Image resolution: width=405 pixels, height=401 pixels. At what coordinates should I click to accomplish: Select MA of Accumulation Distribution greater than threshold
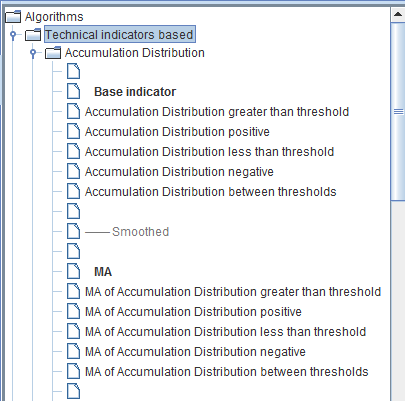[x=233, y=292]
